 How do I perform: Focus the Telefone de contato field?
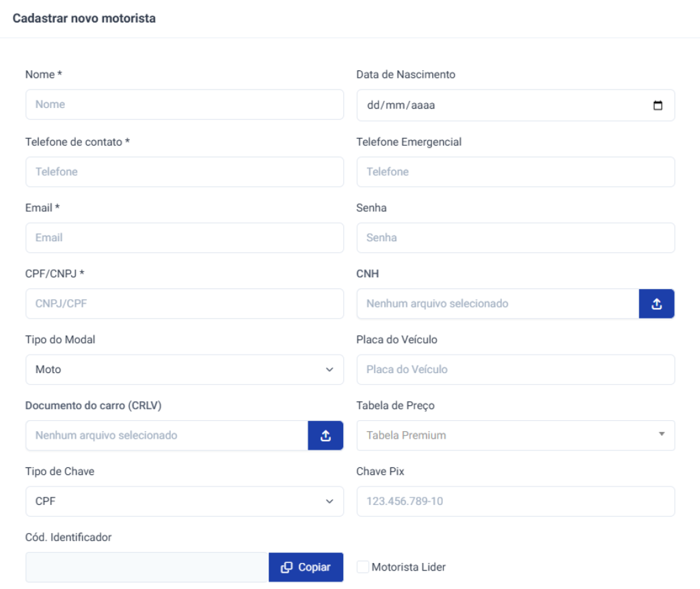tap(185, 172)
